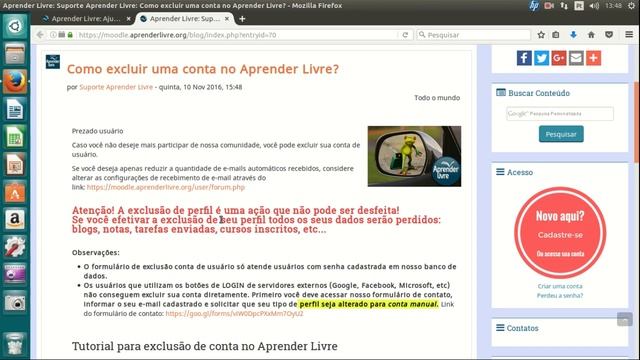Click the clock in top panel
The width and height of the screenshot is (640, 360).
click(x=613, y=6)
